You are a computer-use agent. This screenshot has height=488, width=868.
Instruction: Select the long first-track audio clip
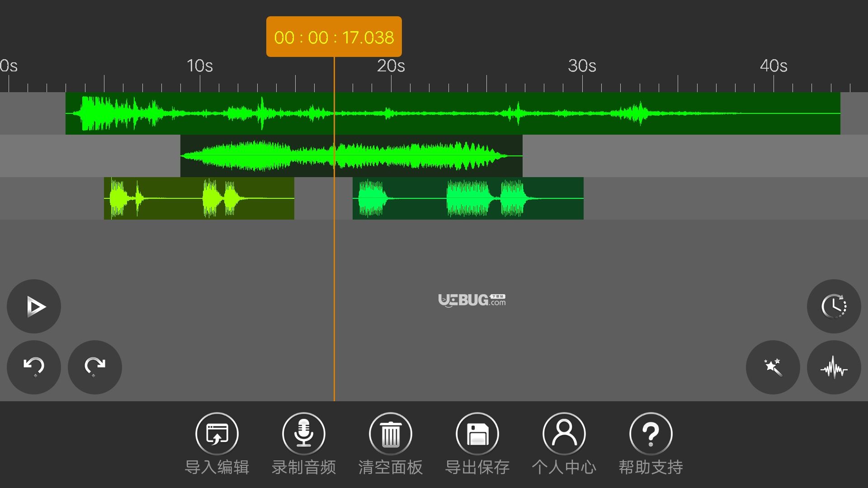[453, 113]
